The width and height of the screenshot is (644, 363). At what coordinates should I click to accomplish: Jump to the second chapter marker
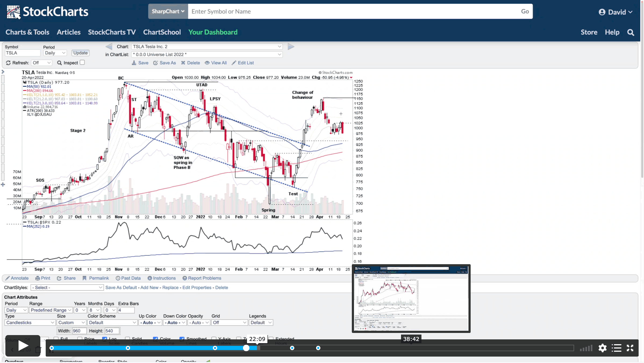pos(128,348)
